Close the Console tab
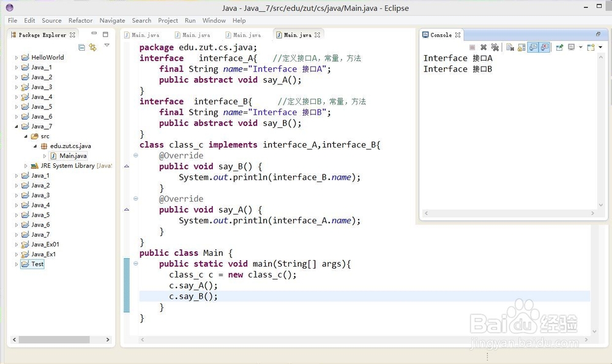Screen dimensions: 612x364 (458, 35)
